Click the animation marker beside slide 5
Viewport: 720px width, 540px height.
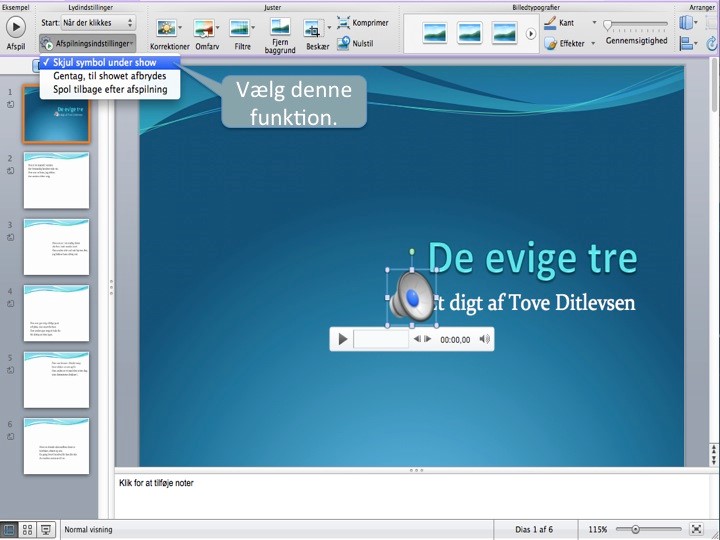pyautogui.click(x=10, y=370)
